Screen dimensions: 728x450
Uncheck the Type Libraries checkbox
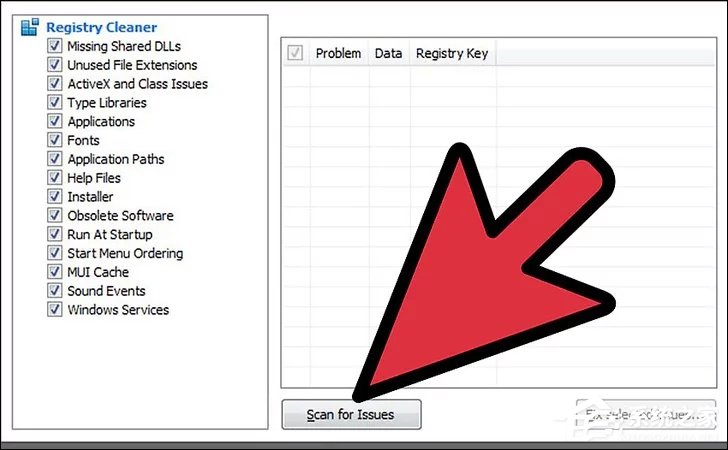(54, 102)
